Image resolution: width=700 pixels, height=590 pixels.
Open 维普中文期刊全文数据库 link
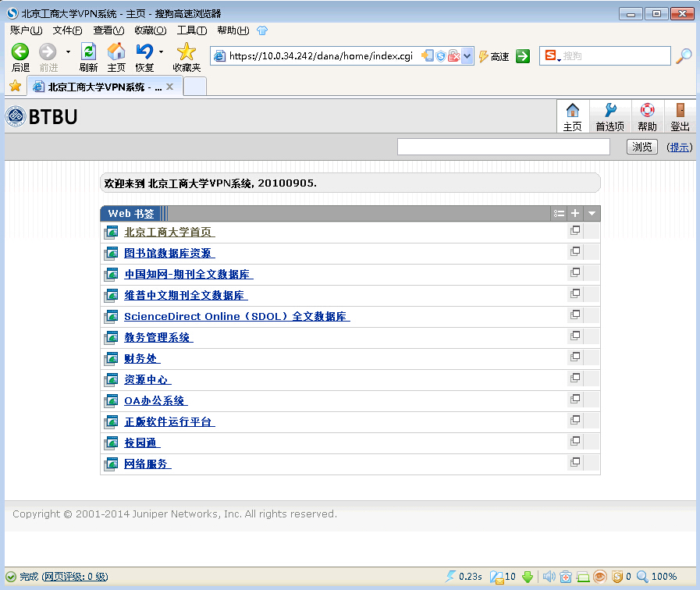(x=186, y=296)
